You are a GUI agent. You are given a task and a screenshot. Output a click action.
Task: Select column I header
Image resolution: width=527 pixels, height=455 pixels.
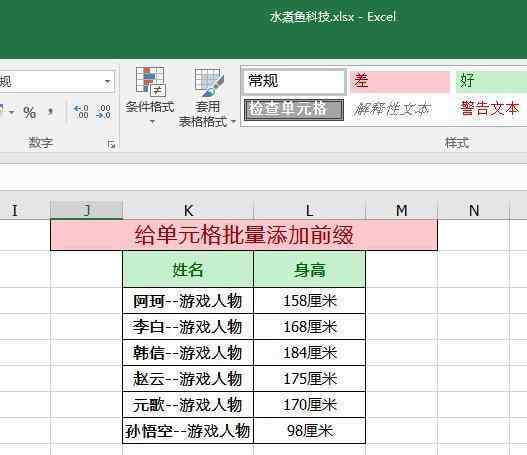coord(25,210)
